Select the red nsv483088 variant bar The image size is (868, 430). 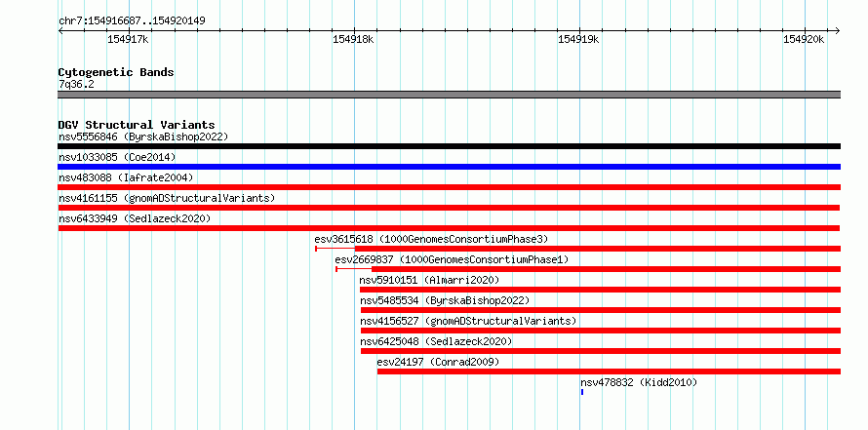click(x=449, y=187)
